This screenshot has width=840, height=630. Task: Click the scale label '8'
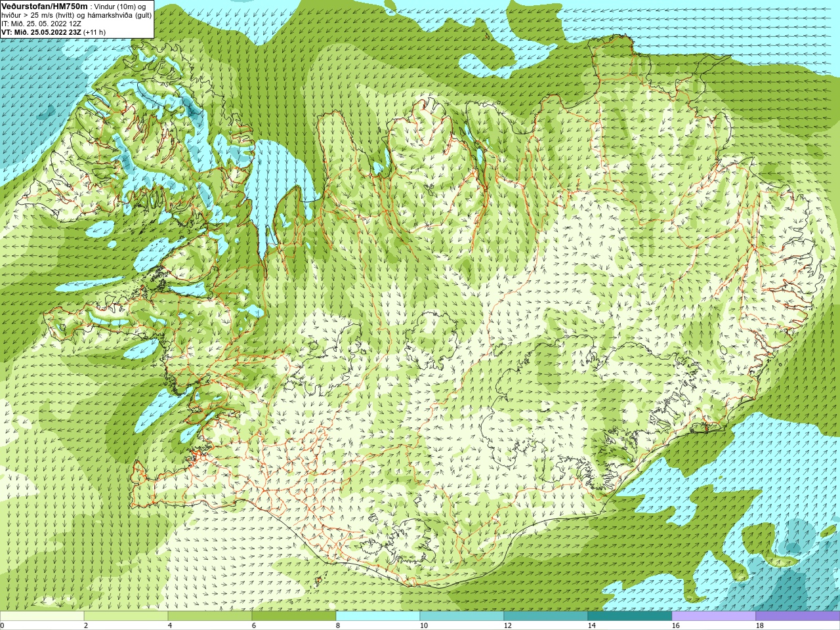(338, 625)
